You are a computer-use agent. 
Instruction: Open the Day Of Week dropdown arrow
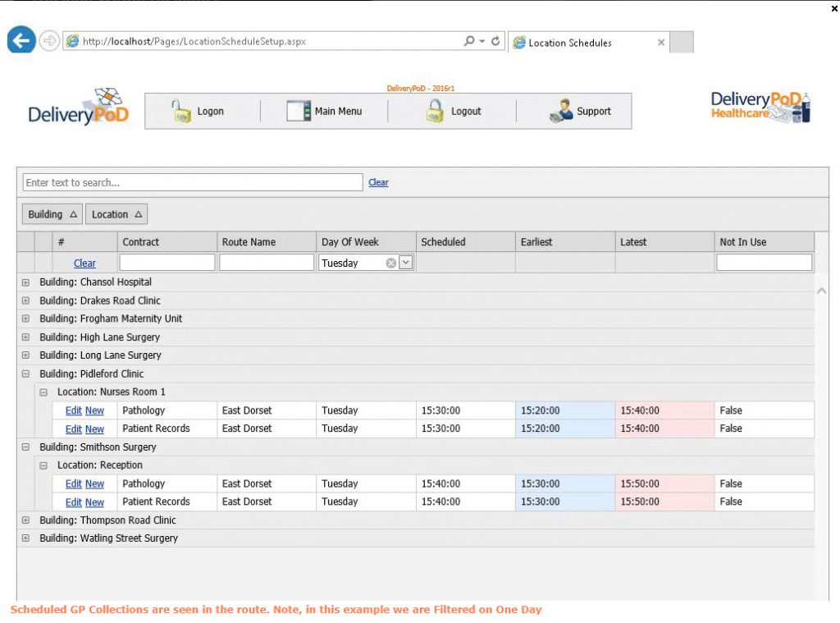406,263
